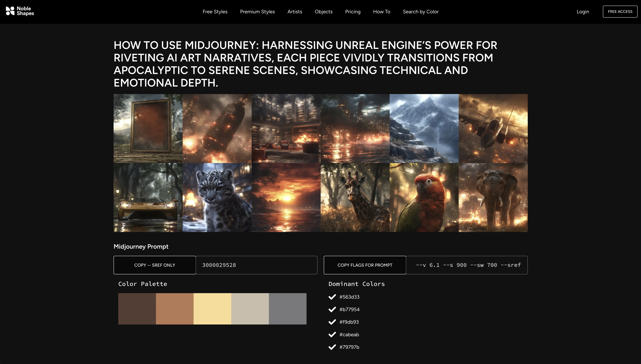Click the Midjourney Prompt heading
Image resolution: width=641 pixels, height=364 pixels.
(141, 246)
